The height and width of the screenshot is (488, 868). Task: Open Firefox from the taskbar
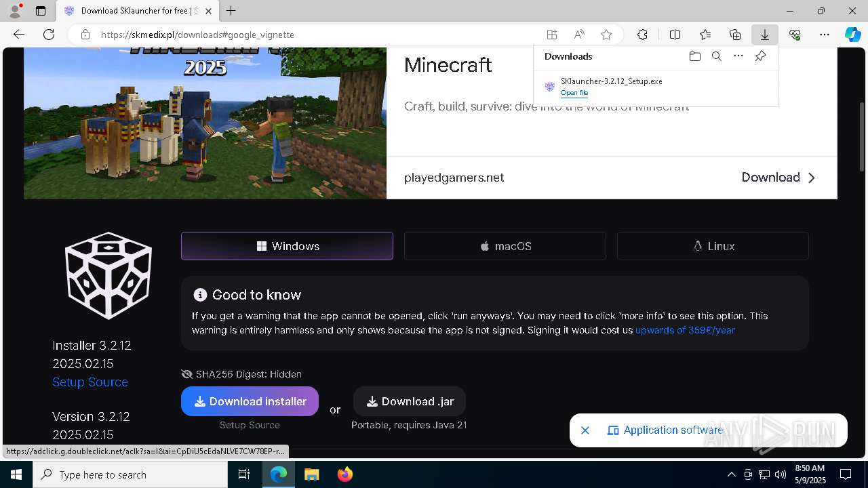tap(344, 474)
